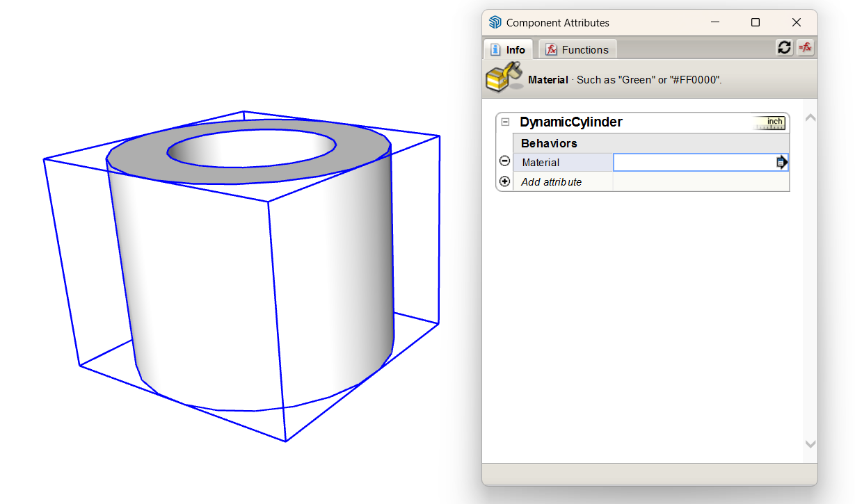
Task: Open the Material value flyout arrow
Action: click(781, 161)
